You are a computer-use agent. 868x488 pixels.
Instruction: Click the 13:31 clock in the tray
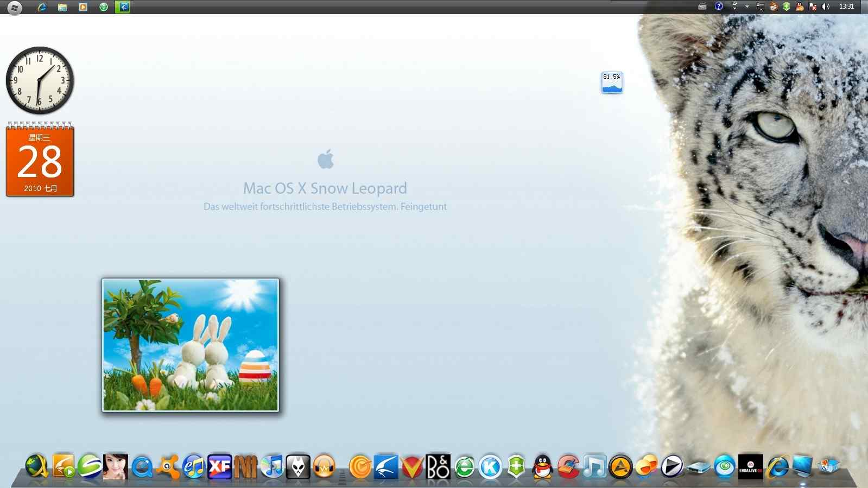coord(847,7)
